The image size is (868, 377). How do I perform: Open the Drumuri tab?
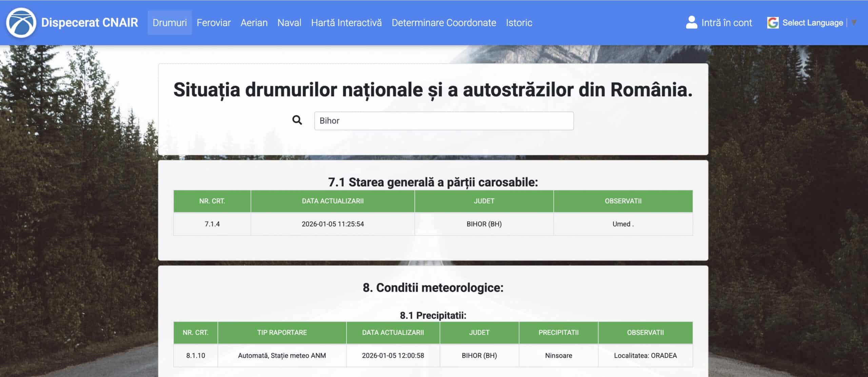[x=170, y=23]
